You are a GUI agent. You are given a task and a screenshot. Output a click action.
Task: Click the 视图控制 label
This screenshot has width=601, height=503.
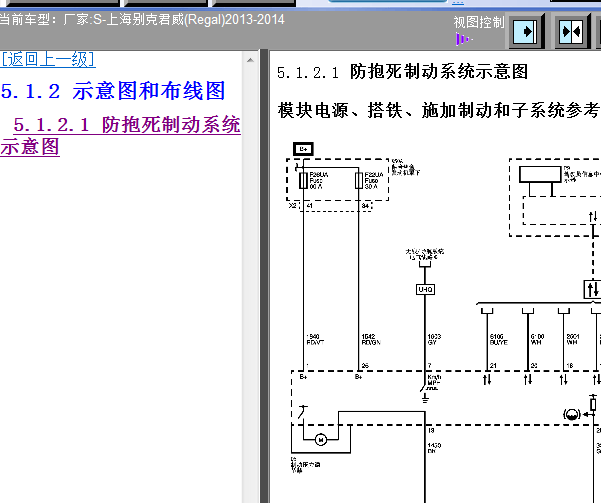point(479,22)
